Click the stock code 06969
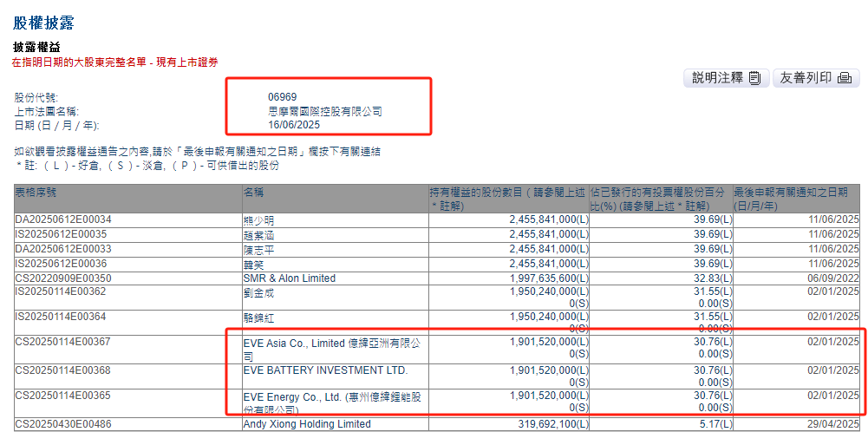 (283, 97)
